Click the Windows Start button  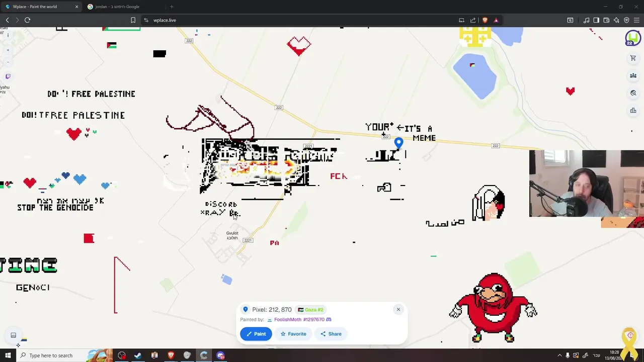(8, 355)
